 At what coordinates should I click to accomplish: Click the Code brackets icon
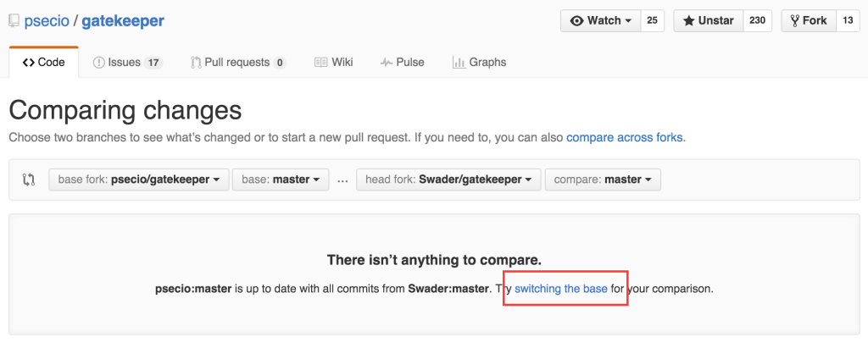29,62
